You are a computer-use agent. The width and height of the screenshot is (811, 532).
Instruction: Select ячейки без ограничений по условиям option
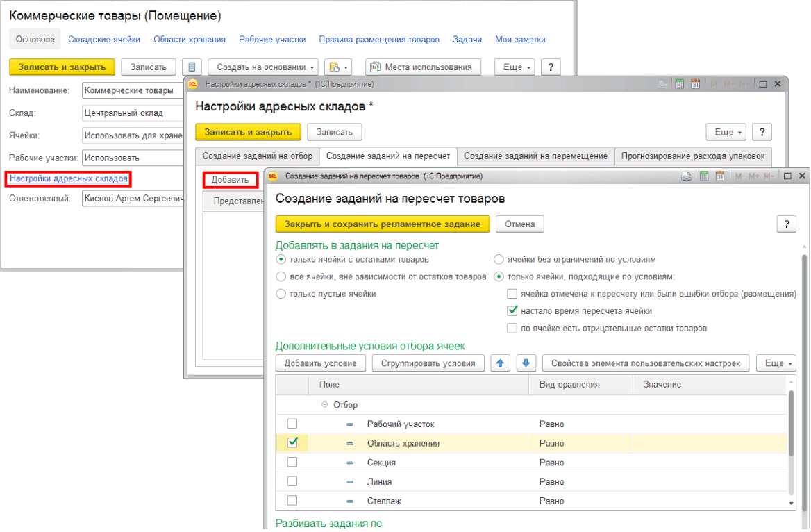point(499,260)
